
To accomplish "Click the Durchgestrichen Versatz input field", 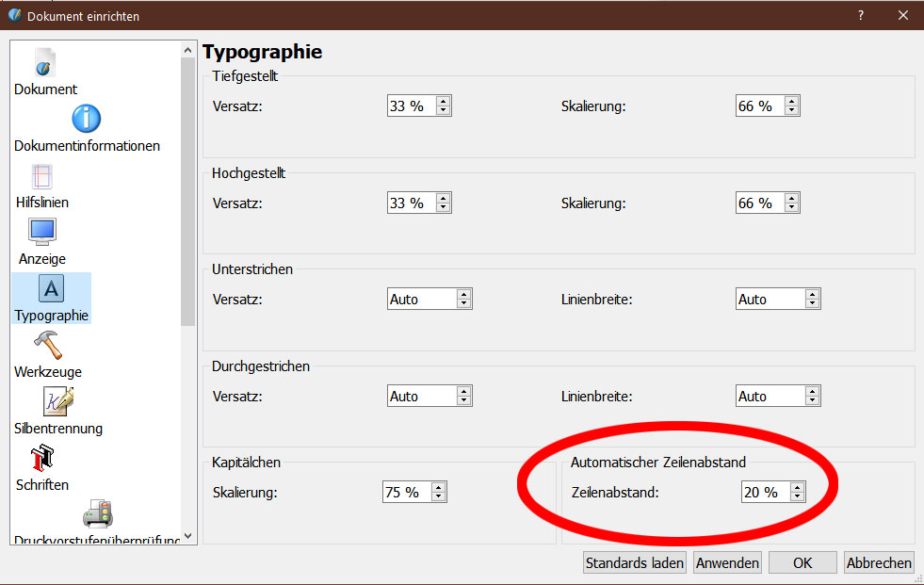I will (421, 397).
